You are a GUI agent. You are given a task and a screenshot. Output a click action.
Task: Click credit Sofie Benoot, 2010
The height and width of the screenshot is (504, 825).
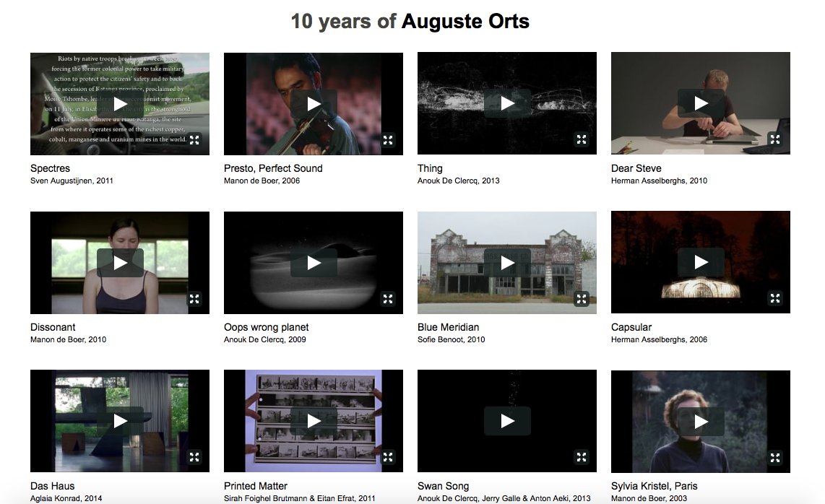(x=451, y=339)
